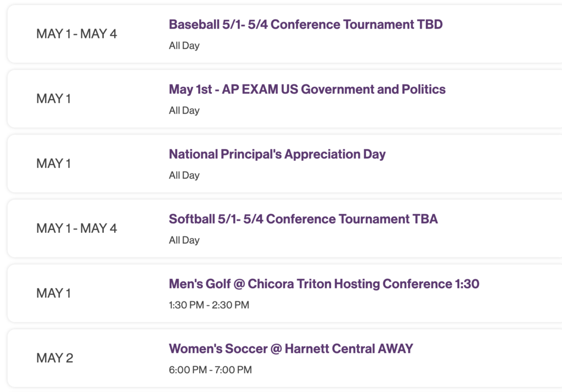Select the AP Exam event card
This screenshot has width=562, height=392.
click(281, 98)
